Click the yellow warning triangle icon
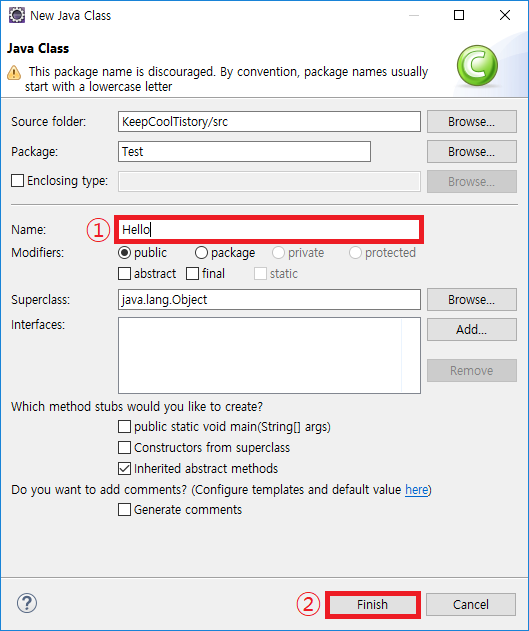 [x=14, y=73]
